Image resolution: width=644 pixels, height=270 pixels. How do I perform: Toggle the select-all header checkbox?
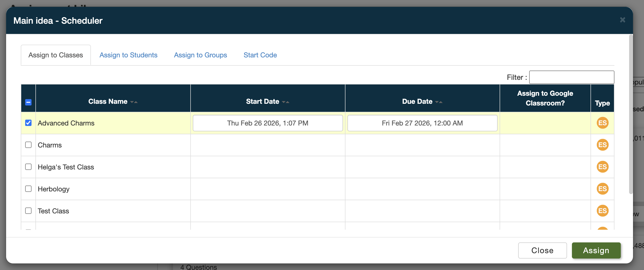[x=28, y=102]
